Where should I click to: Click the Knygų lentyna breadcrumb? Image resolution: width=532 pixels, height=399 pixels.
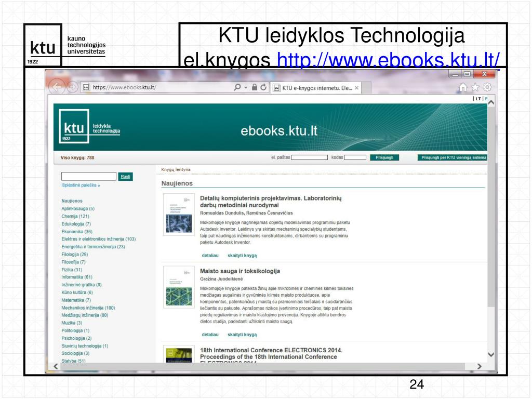pos(176,170)
